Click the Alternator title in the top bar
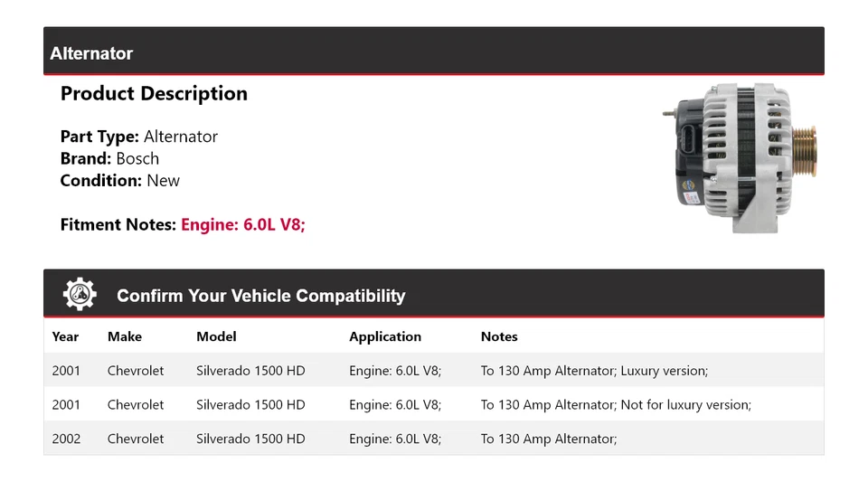868x482 pixels. pos(91,53)
